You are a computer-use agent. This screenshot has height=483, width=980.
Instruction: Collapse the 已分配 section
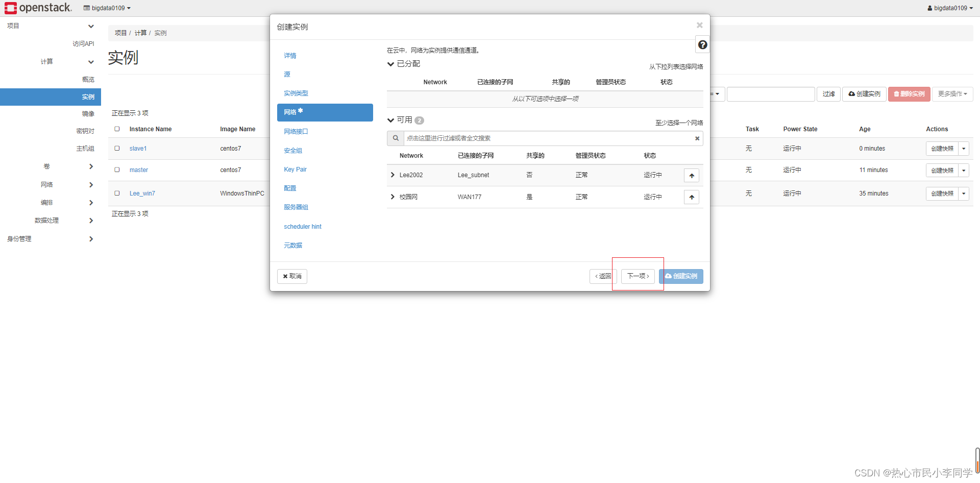coord(390,64)
